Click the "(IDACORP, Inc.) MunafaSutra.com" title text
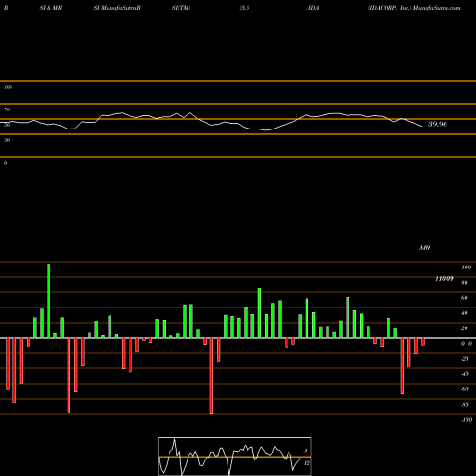The height and width of the screenshot is (476, 476). pos(414,8)
